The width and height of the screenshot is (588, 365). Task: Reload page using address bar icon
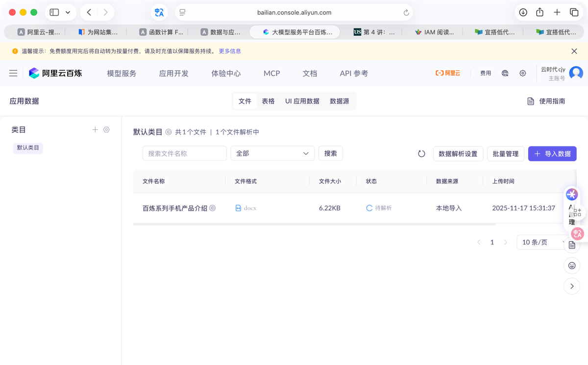406,13
